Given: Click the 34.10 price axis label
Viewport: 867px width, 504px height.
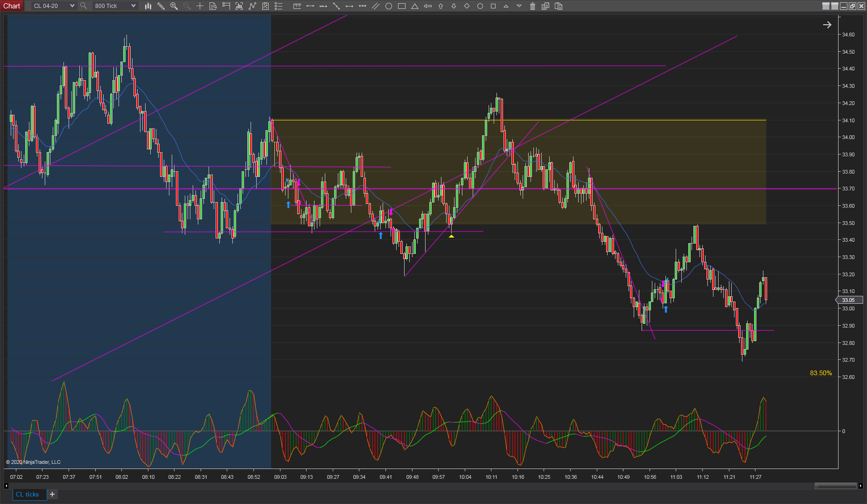Looking at the screenshot, I should (848, 120).
